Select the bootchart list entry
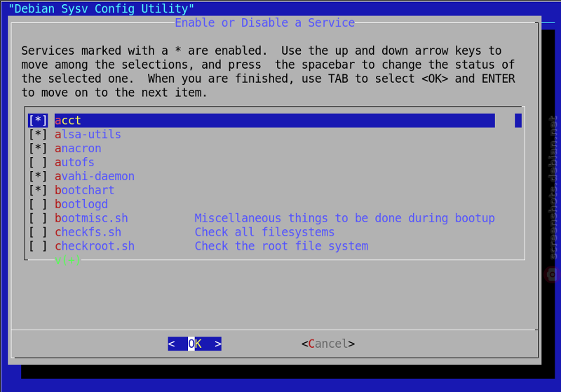 [x=84, y=190]
